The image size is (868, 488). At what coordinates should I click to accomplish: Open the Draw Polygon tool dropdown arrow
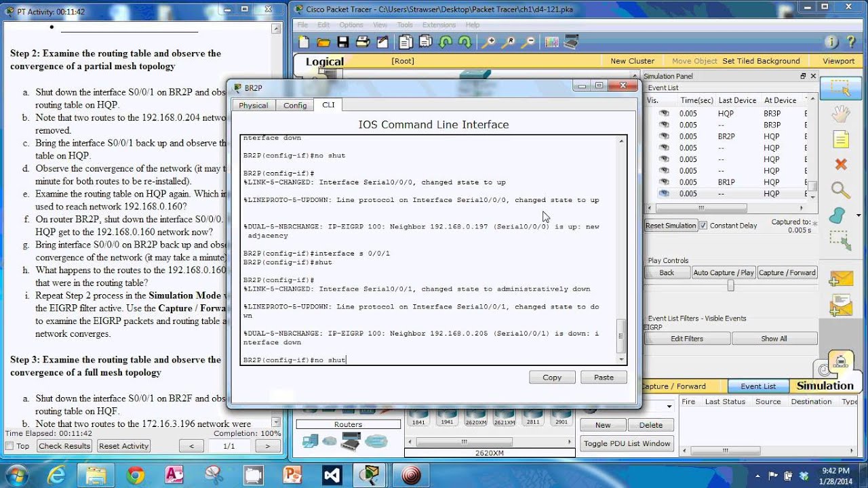859,216
